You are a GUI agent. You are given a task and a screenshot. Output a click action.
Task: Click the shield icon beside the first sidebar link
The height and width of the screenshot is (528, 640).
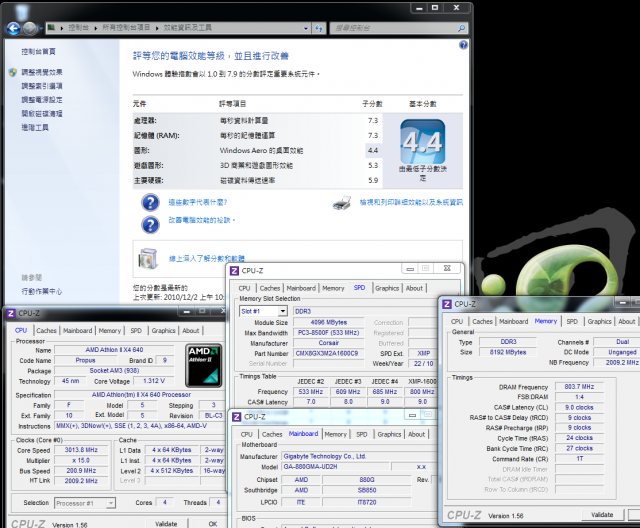[x=13, y=73]
